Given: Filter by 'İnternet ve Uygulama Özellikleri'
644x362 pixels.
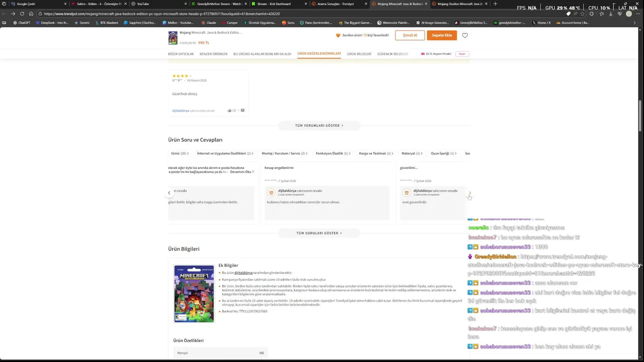Looking at the screenshot, I should pyautogui.click(x=225, y=153).
